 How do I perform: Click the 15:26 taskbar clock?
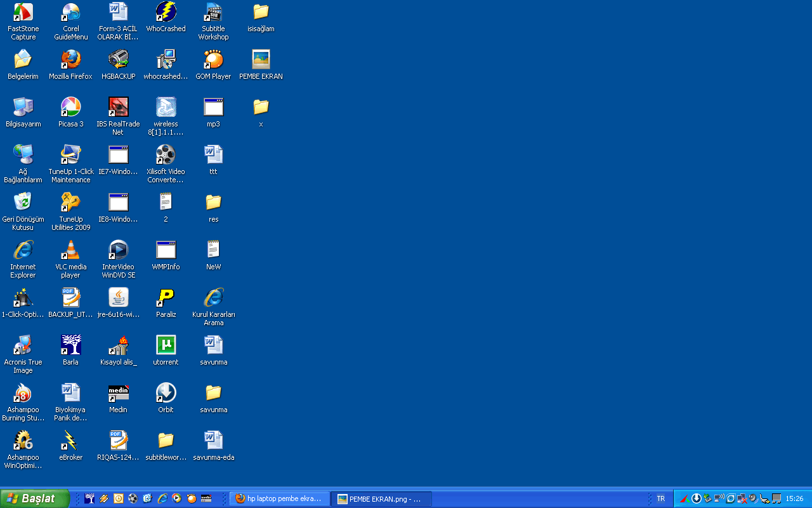[794, 499]
